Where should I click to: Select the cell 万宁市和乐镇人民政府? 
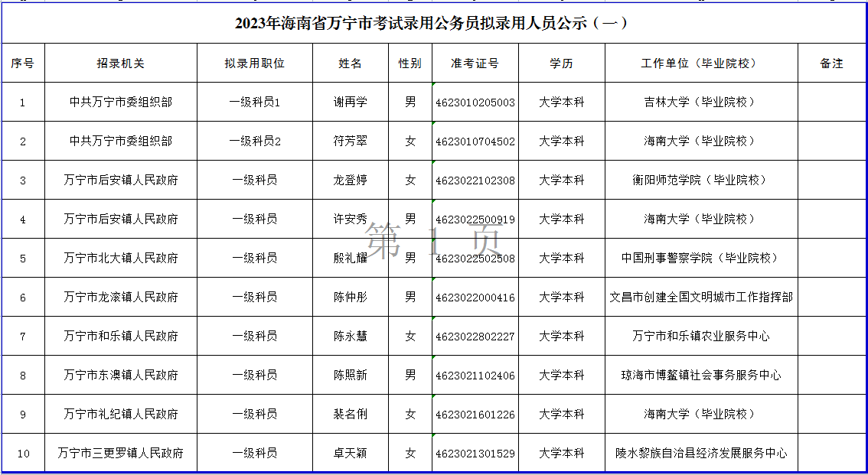tap(121, 337)
